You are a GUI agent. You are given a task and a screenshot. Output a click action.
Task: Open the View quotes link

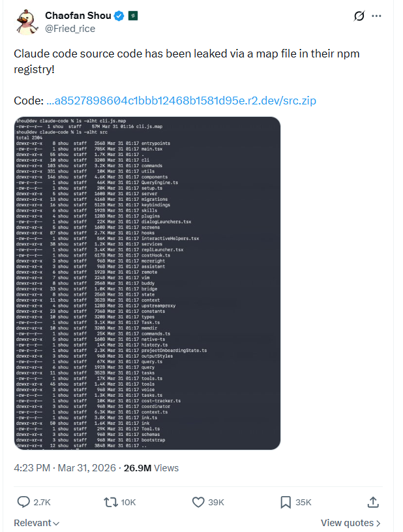(x=347, y=523)
